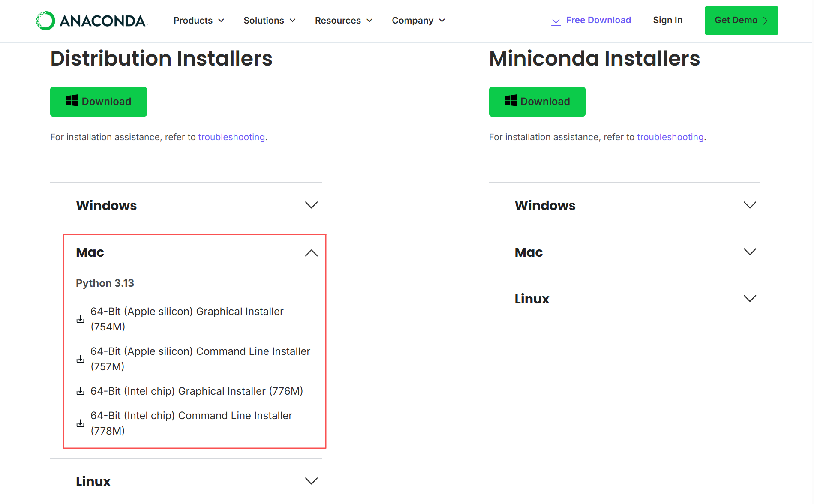This screenshot has height=504, width=814.
Task: Click Windows heading in Miniconda Installers
Action: coord(545,206)
